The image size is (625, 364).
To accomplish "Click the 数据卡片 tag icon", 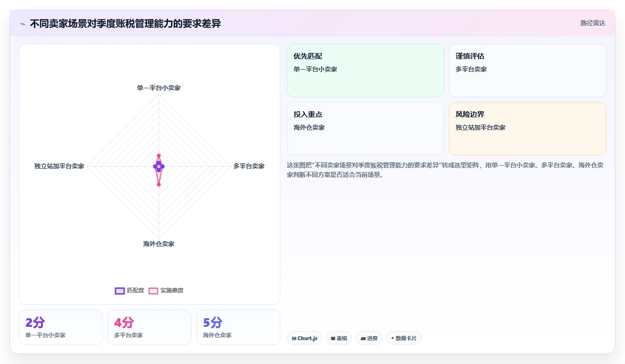I will [392, 338].
